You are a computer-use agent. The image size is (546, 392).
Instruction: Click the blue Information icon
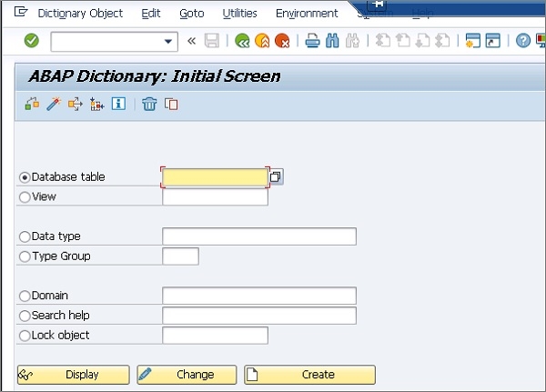point(118,104)
